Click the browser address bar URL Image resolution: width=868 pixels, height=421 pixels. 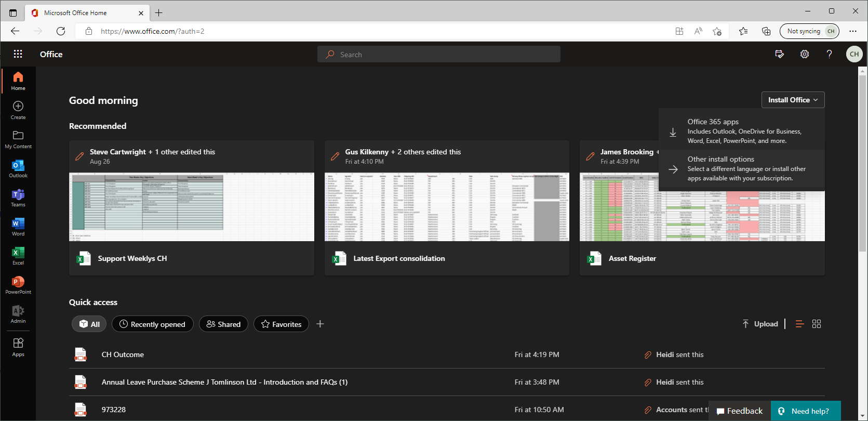point(153,31)
